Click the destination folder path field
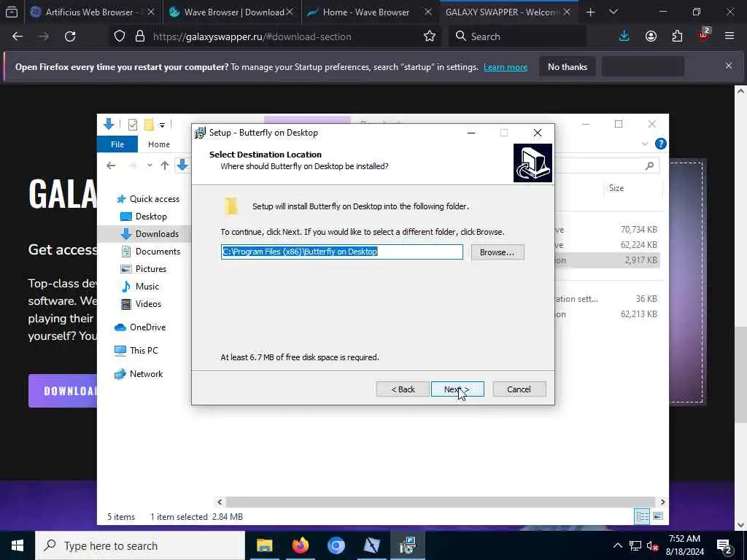The width and height of the screenshot is (747, 560). (x=342, y=252)
